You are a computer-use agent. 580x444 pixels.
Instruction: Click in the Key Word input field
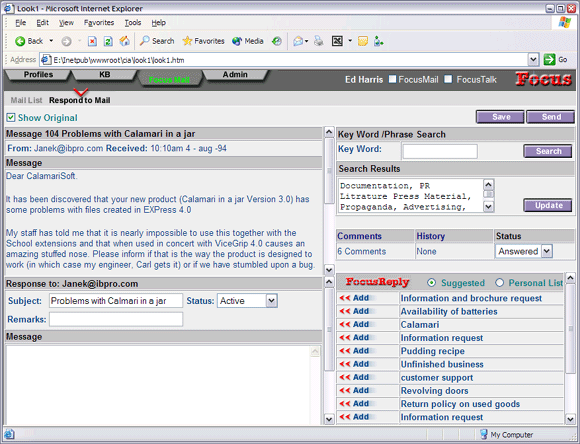pyautogui.click(x=440, y=151)
